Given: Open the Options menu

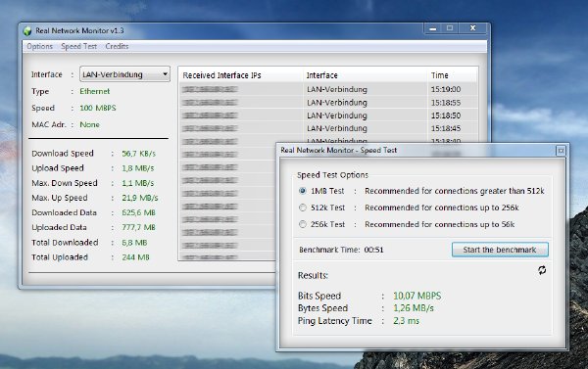Looking at the screenshot, I should (x=40, y=46).
